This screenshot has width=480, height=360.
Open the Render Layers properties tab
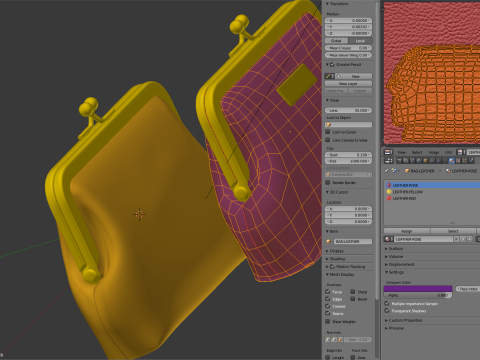pos(406,160)
